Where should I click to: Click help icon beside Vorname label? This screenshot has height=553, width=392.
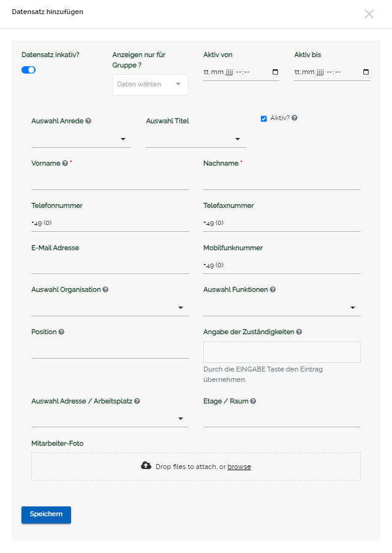[65, 164]
